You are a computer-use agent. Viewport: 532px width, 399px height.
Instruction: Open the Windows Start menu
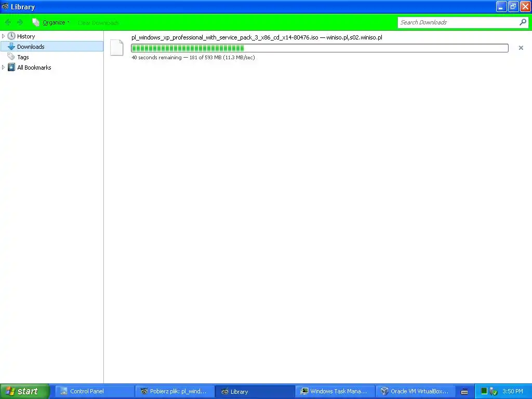(x=24, y=391)
